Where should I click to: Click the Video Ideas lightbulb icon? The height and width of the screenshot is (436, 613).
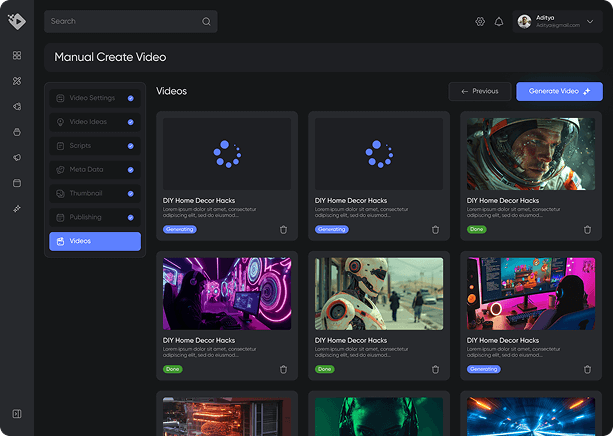pos(60,122)
